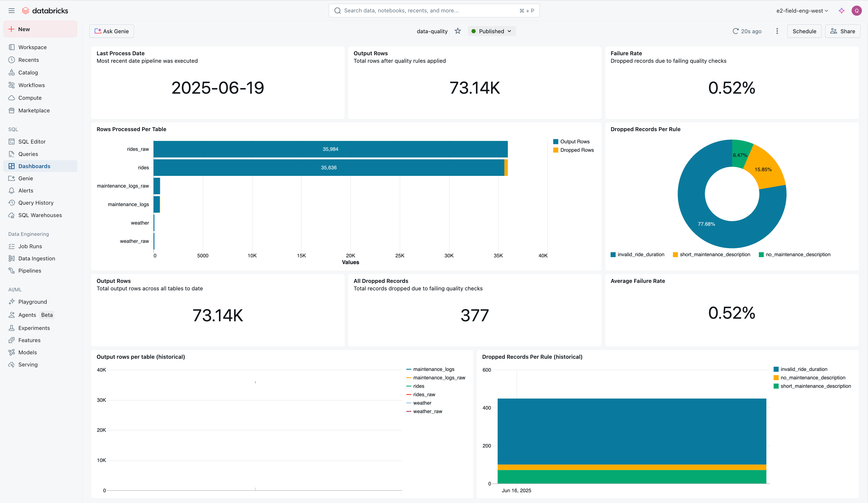This screenshot has width=868, height=503.
Task: Star the data-quality dashboard as favorite
Action: pyautogui.click(x=457, y=31)
